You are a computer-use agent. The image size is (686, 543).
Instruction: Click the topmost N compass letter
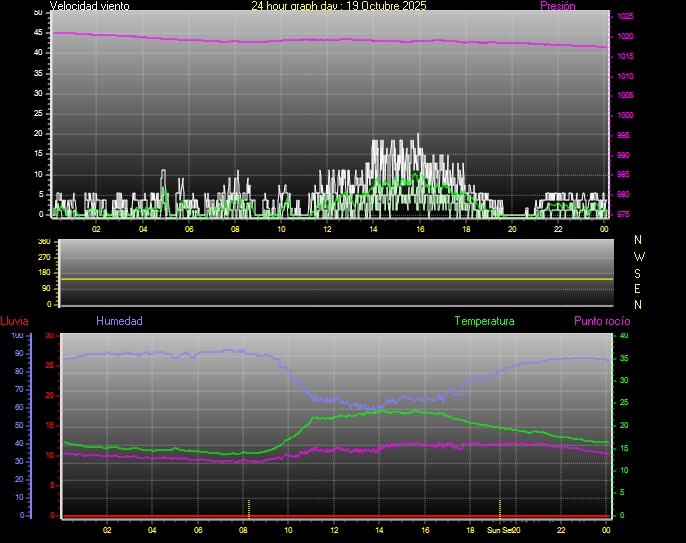[x=640, y=240]
